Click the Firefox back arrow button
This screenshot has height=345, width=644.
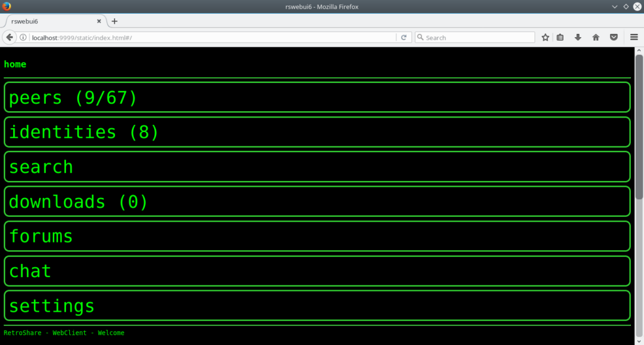(9, 37)
